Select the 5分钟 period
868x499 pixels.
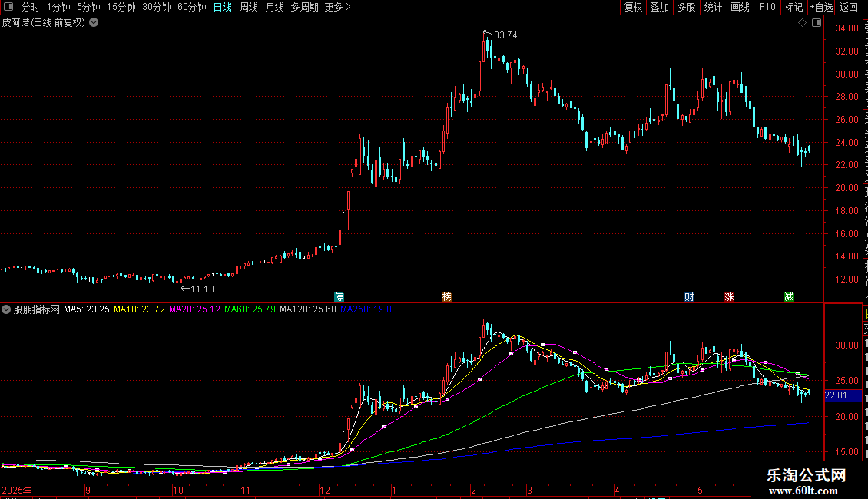(x=88, y=7)
